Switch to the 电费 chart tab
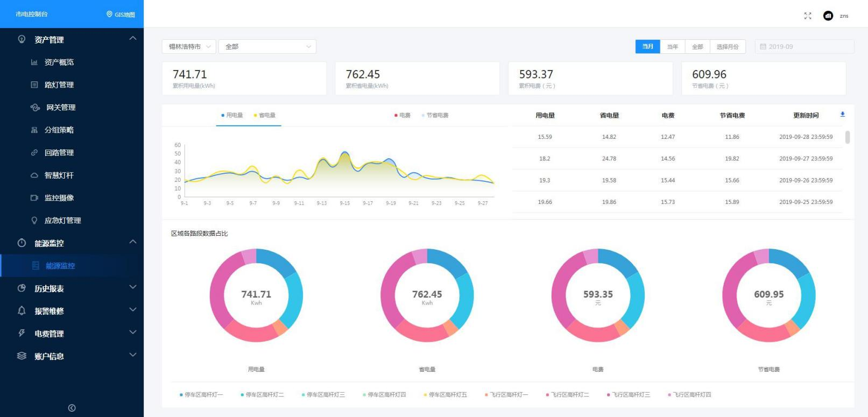868x417 pixels. pos(403,115)
